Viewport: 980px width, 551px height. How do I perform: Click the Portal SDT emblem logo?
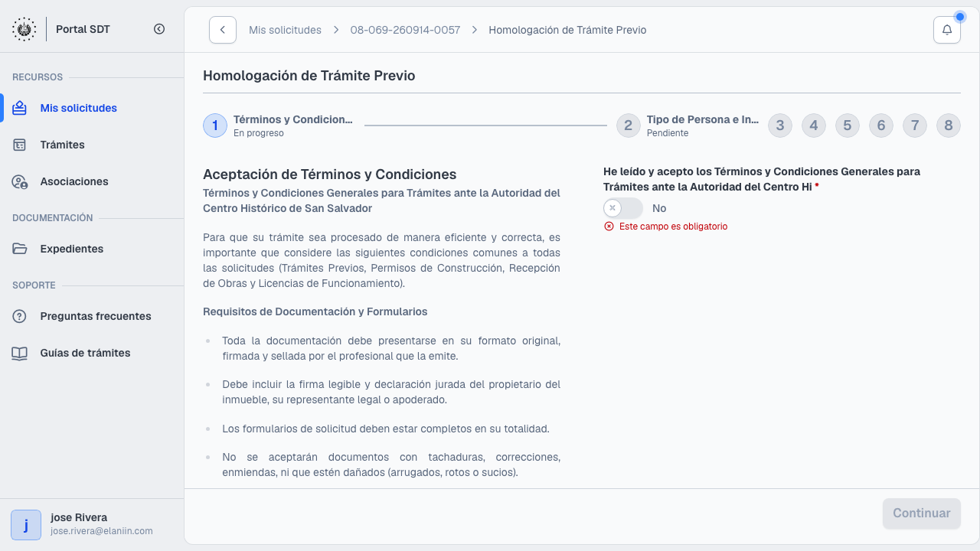coord(24,29)
